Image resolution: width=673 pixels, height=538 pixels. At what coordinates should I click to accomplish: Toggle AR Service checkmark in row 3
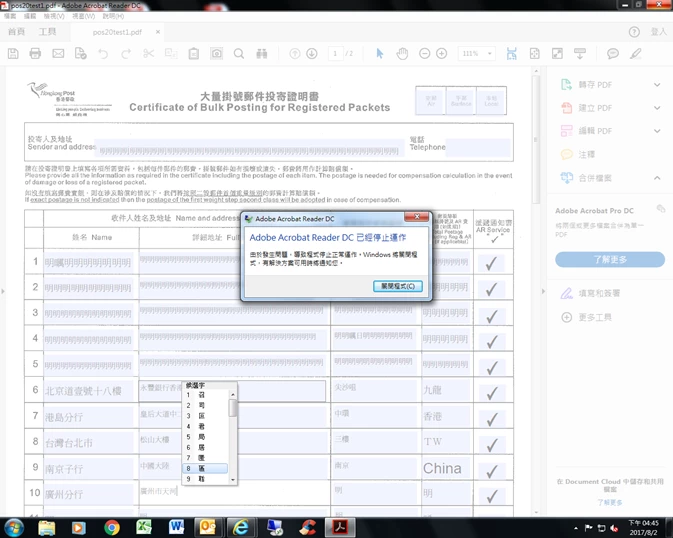tap(491, 316)
